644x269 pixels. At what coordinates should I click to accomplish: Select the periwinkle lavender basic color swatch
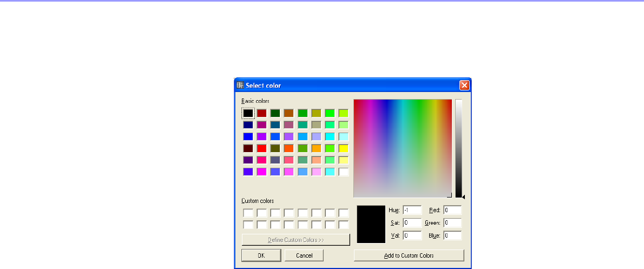pos(316,137)
